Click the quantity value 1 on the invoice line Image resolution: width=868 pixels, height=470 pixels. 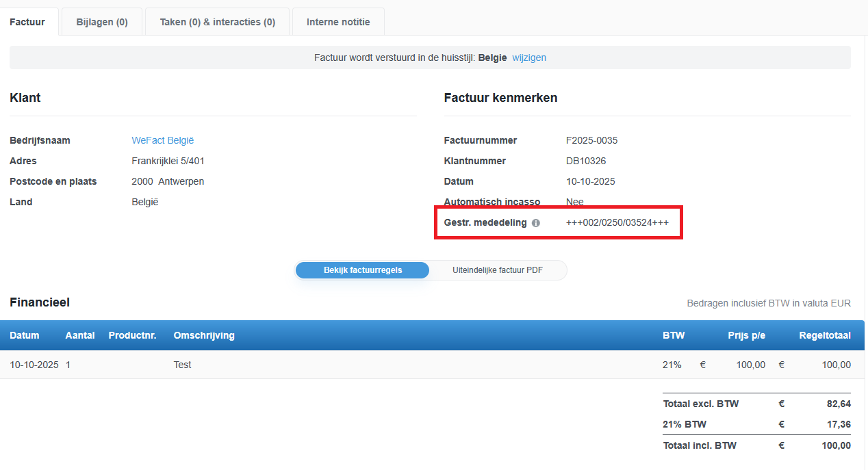point(68,365)
